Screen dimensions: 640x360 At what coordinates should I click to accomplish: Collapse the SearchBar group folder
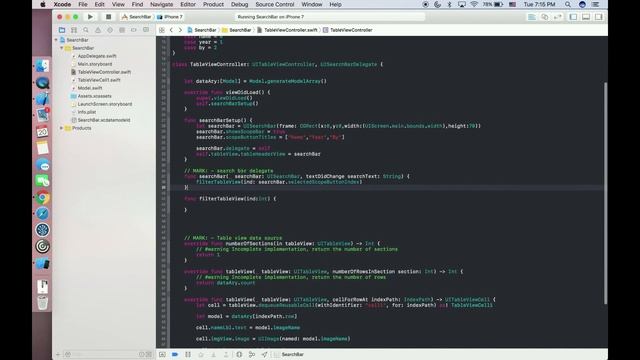(62, 48)
